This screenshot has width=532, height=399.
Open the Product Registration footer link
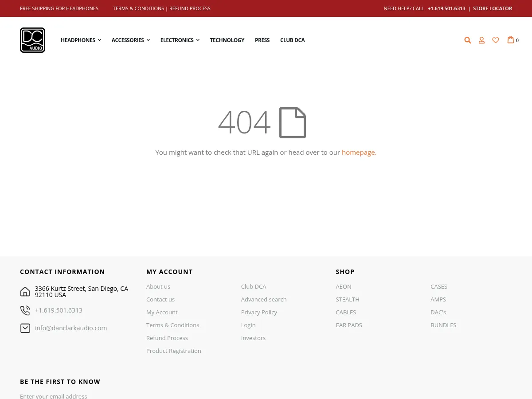(x=173, y=351)
